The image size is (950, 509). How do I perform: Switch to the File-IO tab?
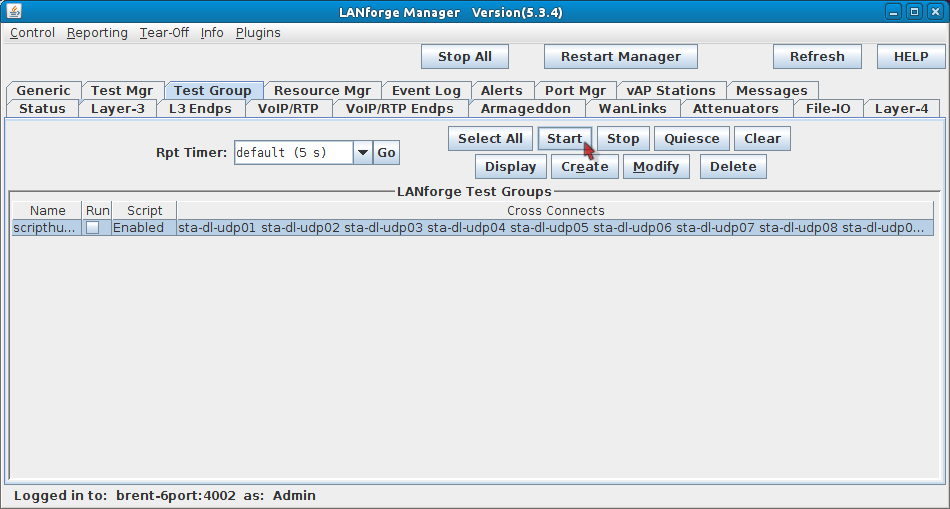pyautogui.click(x=828, y=108)
